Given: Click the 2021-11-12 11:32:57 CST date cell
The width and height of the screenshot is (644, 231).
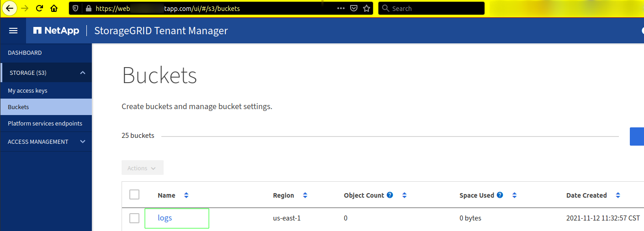Looking at the screenshot, I should coord(603,218).
